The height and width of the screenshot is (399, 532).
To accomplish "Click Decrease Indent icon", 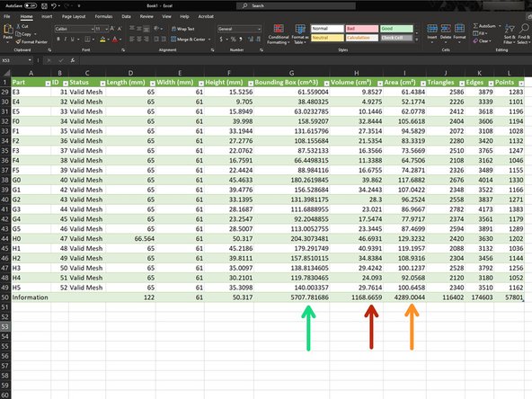I will click(x=156, y=39).
